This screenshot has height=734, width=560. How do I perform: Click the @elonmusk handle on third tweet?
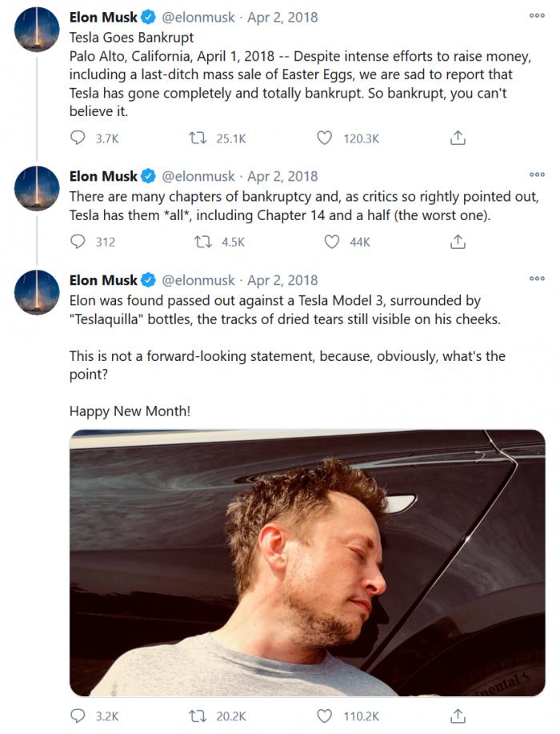click(198, 280)
